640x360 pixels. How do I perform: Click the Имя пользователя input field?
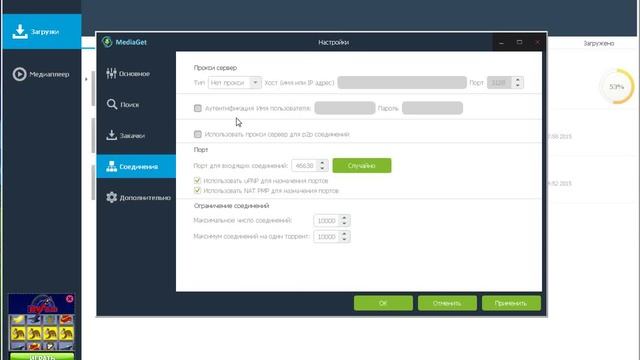pos(345,108)
